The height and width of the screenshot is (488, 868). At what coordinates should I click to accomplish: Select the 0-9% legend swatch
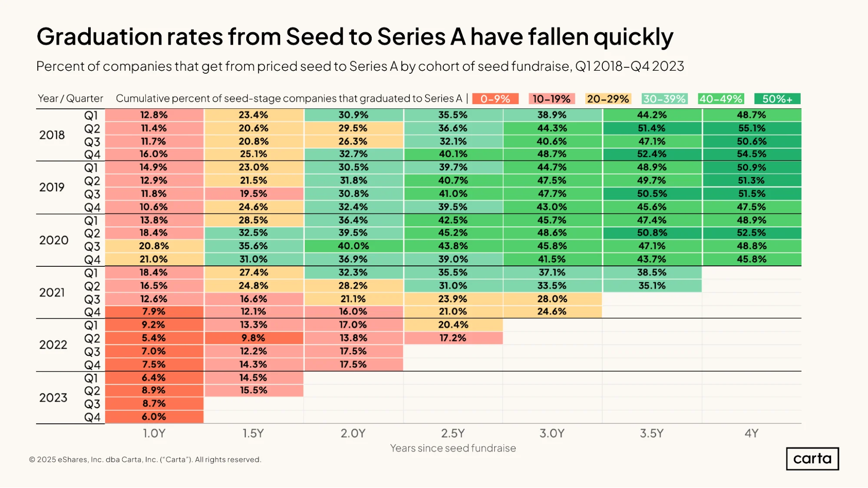tap(495, 99)
